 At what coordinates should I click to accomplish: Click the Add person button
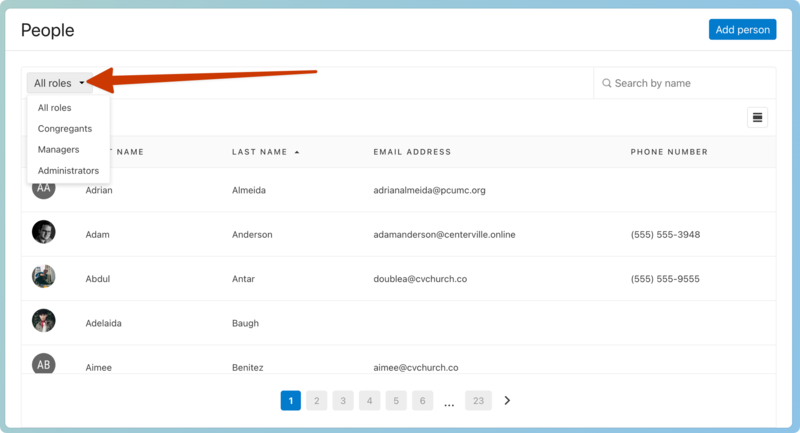[742, 30]
